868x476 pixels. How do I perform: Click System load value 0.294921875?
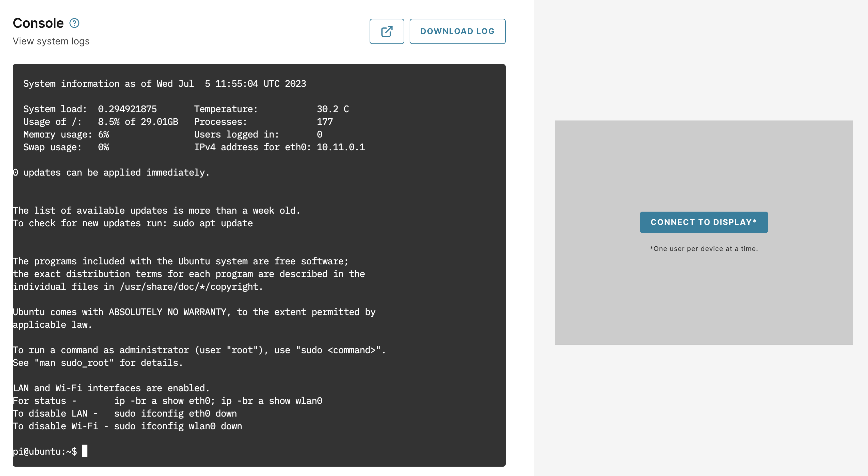click(x=127, y=109)
